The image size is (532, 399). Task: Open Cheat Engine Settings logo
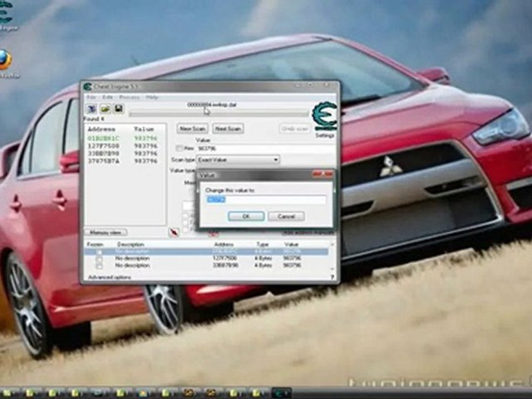tap(324, 117)
